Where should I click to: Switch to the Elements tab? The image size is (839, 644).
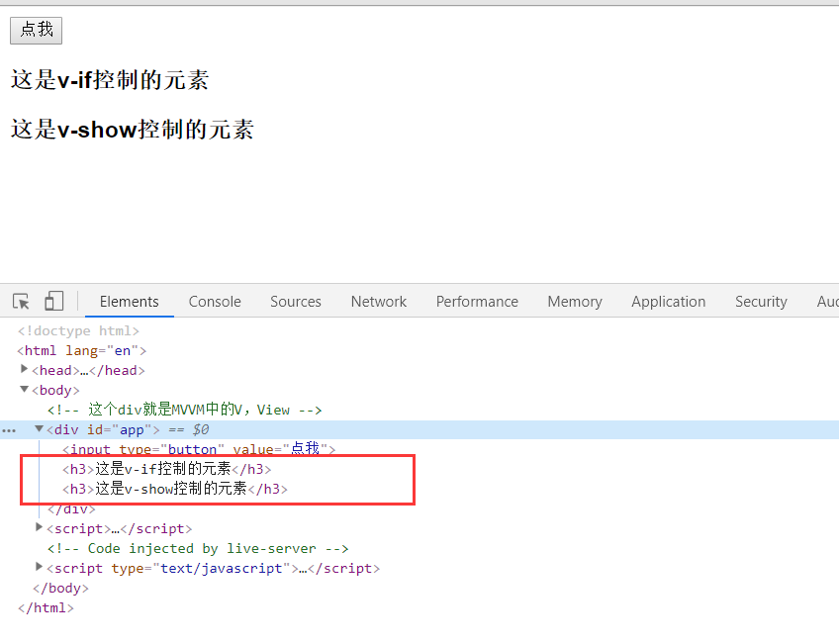(129, 302)
